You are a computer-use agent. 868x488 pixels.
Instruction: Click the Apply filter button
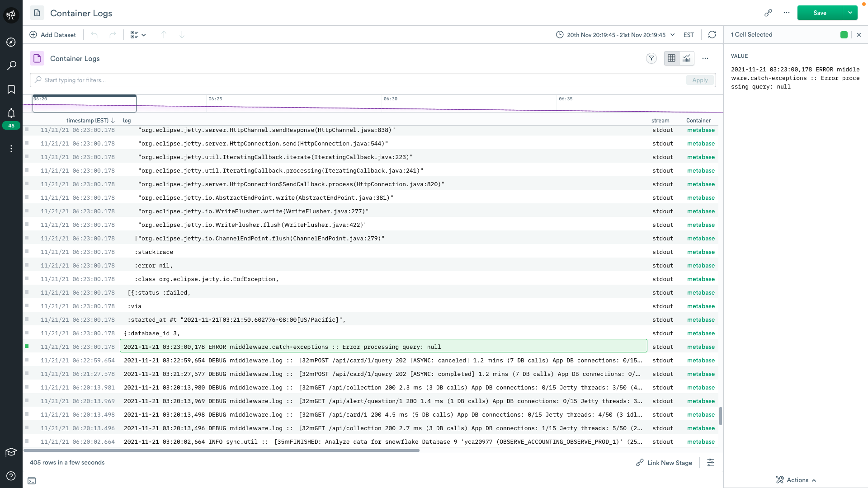click(700, 80)
